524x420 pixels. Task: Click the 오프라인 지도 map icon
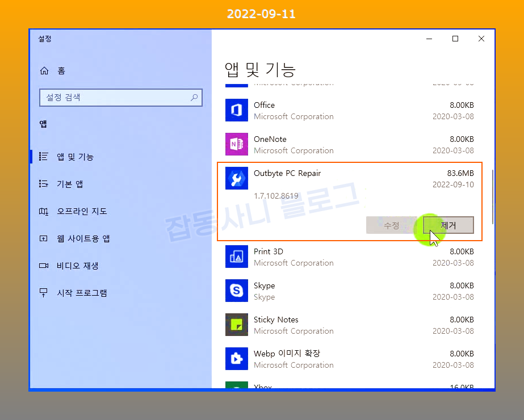click(x=44, y=211)
